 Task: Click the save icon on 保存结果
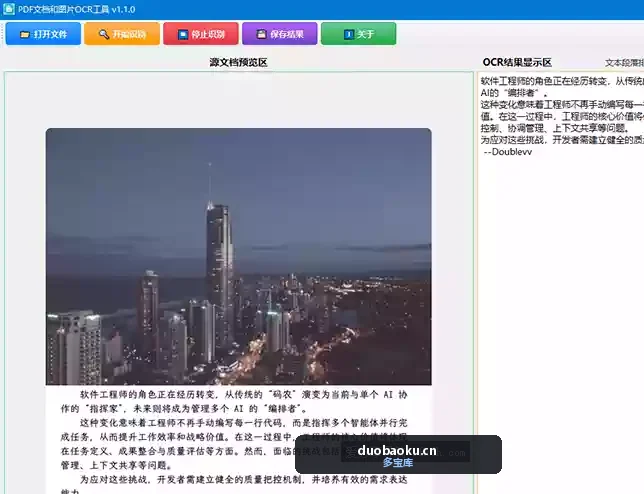point(261,34)
